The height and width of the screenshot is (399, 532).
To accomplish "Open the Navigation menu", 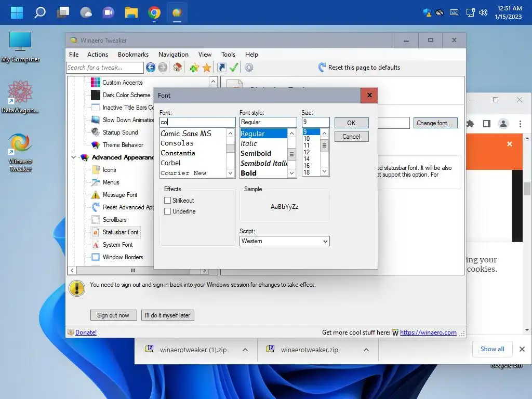I will pos(174,54).
